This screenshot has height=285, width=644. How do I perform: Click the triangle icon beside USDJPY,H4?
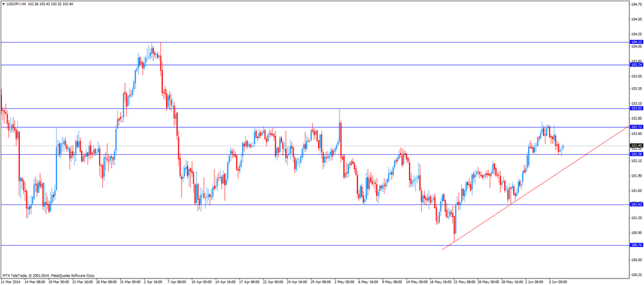coord(3,4)
